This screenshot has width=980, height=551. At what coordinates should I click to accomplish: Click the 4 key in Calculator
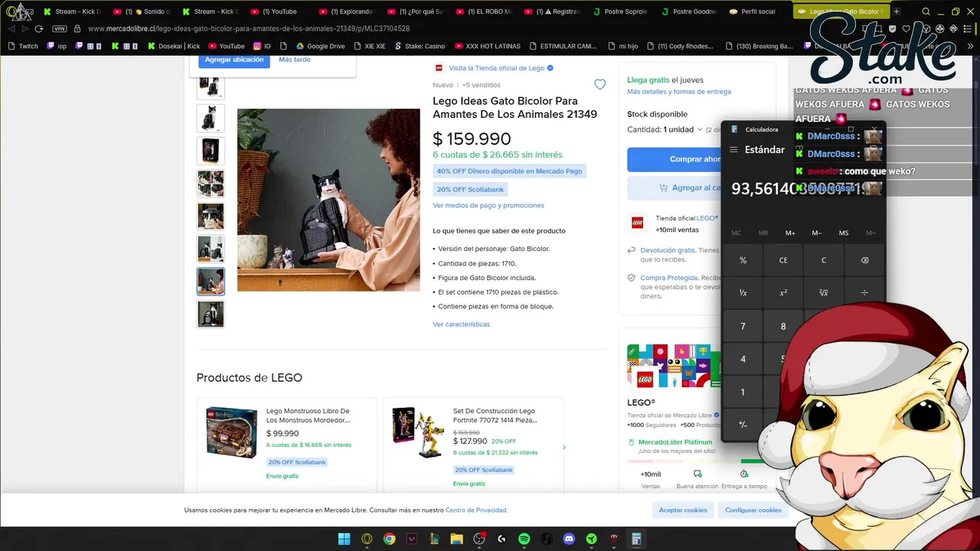click(x=743, y=359)
